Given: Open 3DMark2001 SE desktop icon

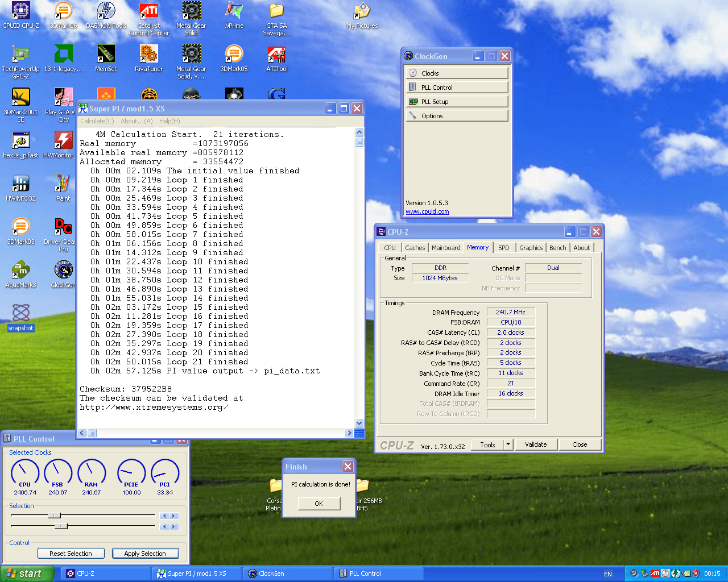Looking at the screenshot, I should (x=20, y=105).
